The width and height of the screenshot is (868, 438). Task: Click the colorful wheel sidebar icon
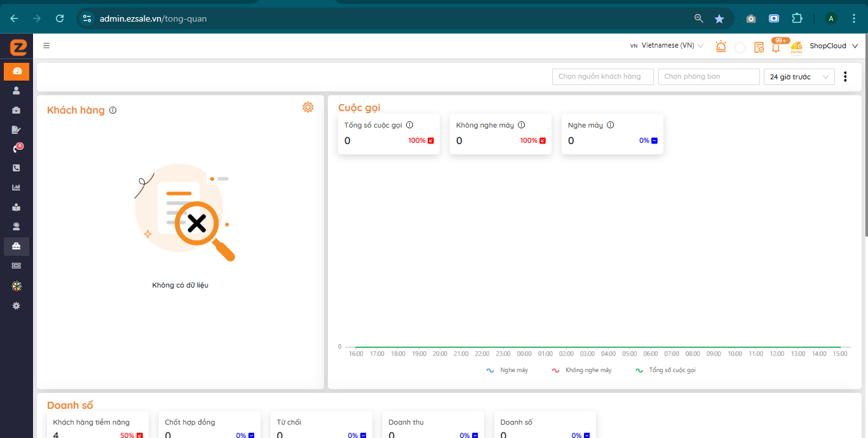(17, 286)
